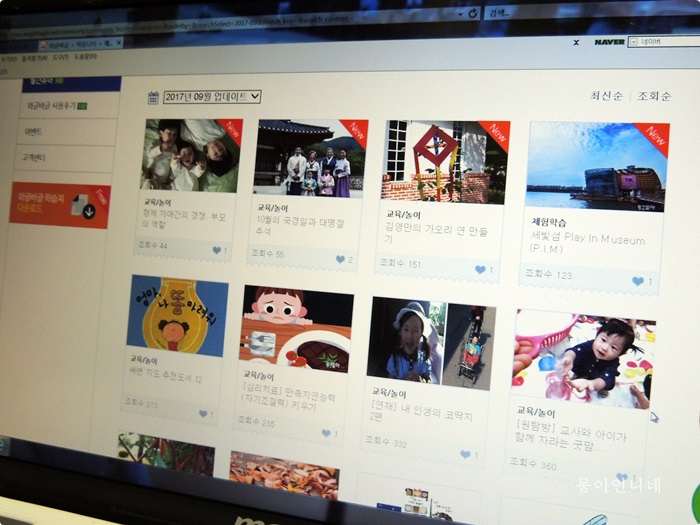Click the NAVER toolbar logo
The image size is (700, 525).
pyautogui.click(x=609, y=42)
